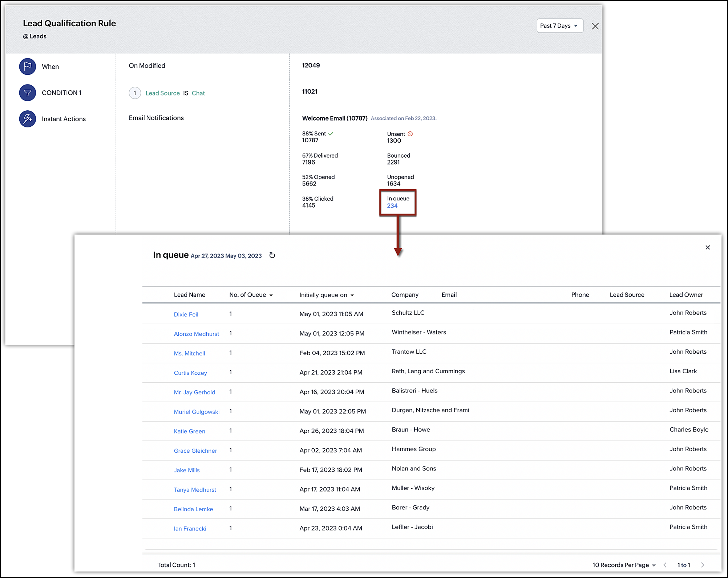Click the When flag icon

(28, 66)
